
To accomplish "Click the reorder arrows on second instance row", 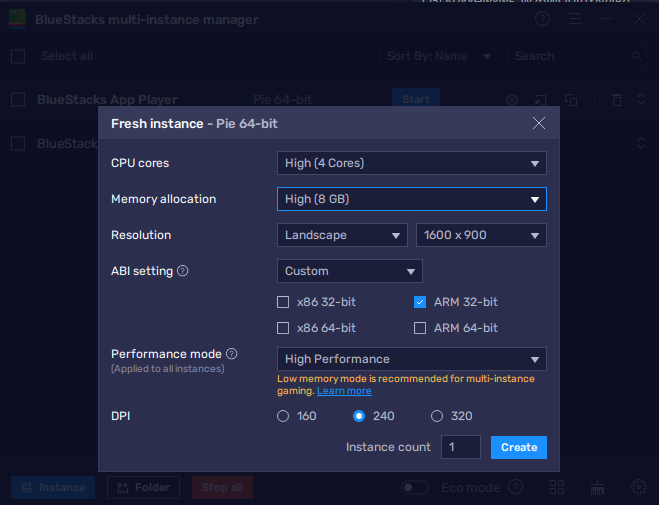I will pos(641,143).
